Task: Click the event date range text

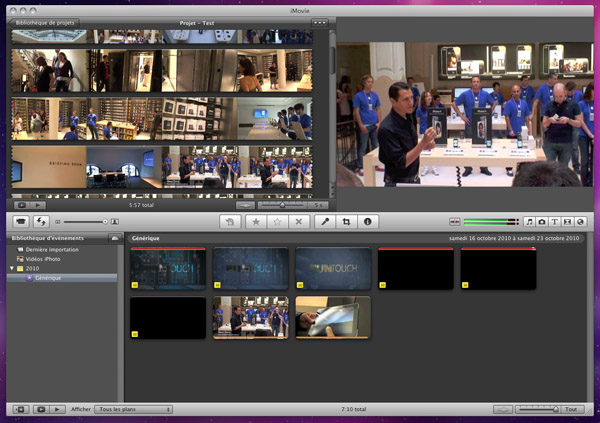Action: [x=514, y=238]
